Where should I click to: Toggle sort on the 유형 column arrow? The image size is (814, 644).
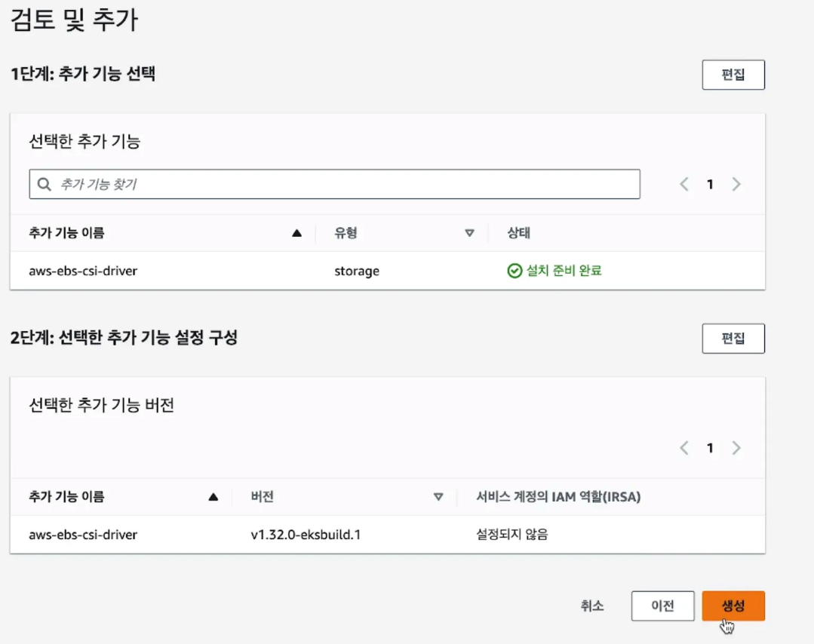[x=469, y=233]
